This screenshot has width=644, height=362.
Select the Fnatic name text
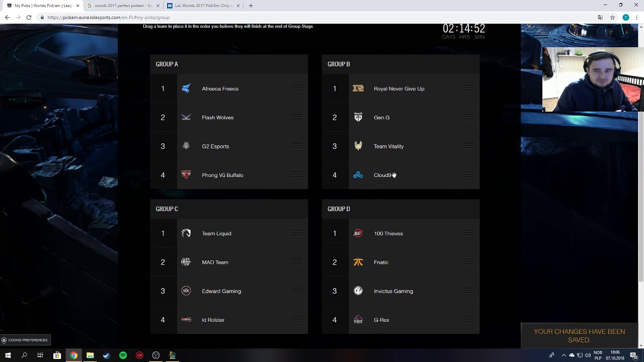[381, 262]
